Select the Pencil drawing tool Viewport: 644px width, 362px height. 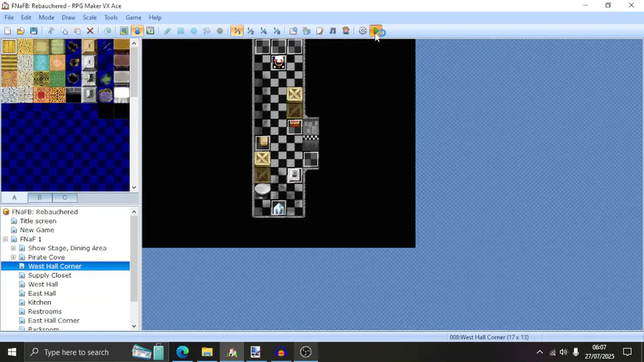point(167,31)
